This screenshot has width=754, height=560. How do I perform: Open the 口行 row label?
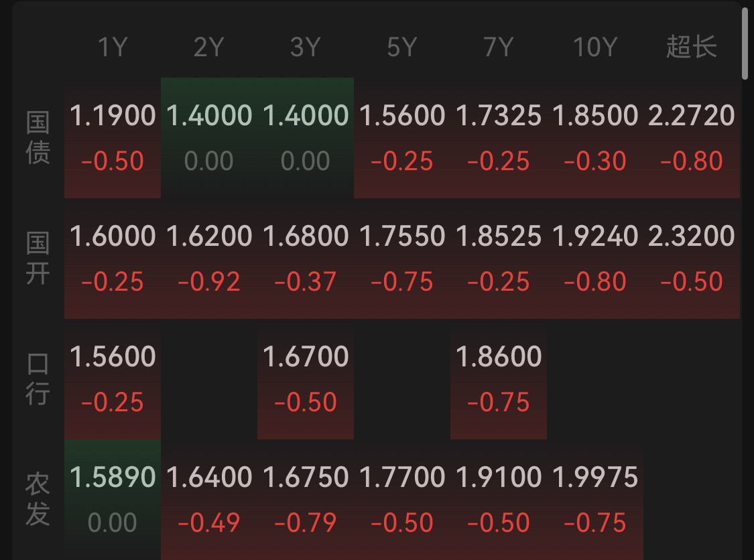(38, 379)
